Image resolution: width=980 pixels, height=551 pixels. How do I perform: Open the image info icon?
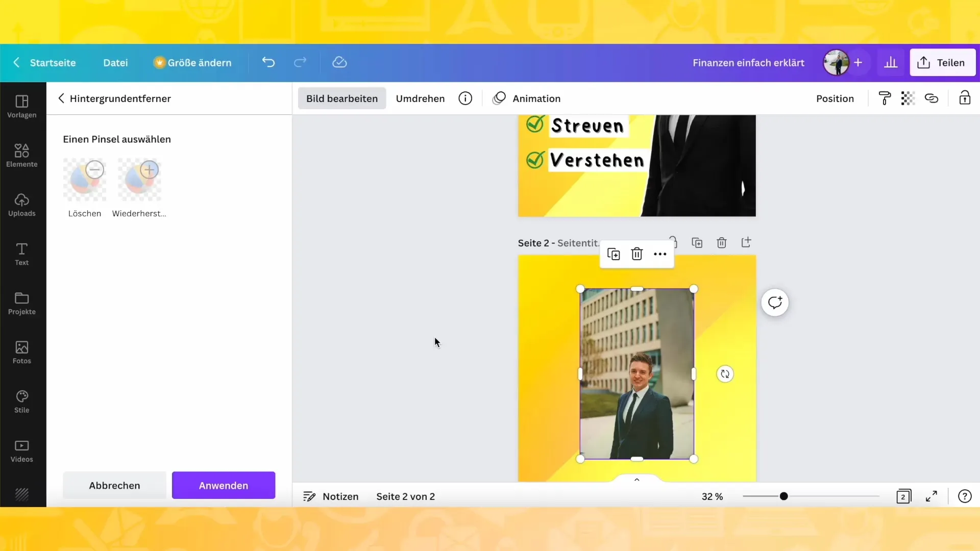pyautogui.click(x=465, y=98)
